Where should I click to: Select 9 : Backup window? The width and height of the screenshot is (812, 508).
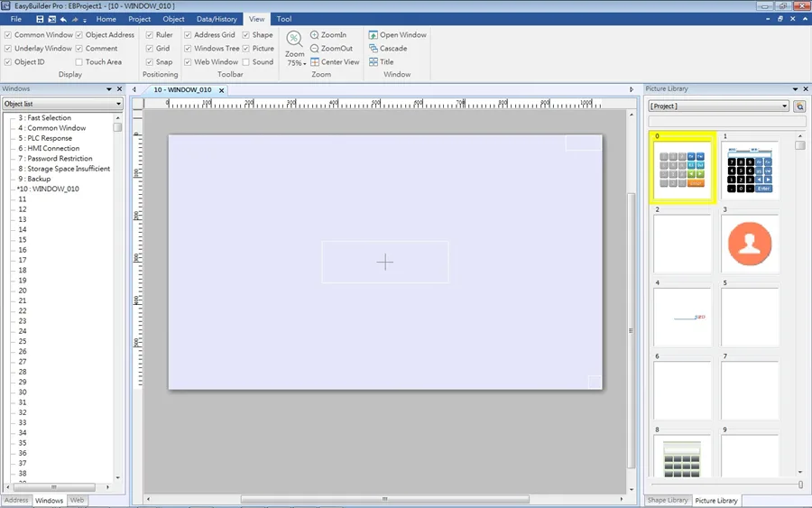34,179
